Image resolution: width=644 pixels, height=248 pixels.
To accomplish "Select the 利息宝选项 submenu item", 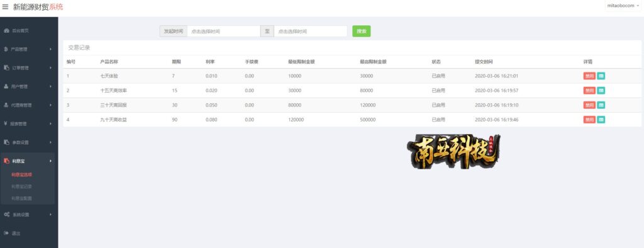I will [22, 175].
